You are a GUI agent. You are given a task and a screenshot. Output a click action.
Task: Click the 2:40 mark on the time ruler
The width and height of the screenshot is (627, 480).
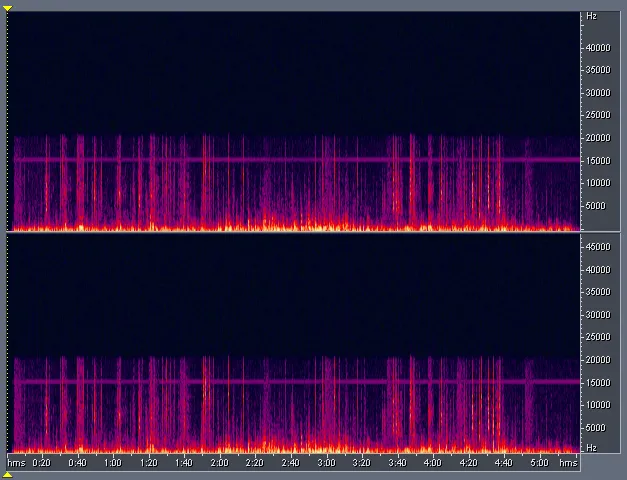(x=290, y=463)
